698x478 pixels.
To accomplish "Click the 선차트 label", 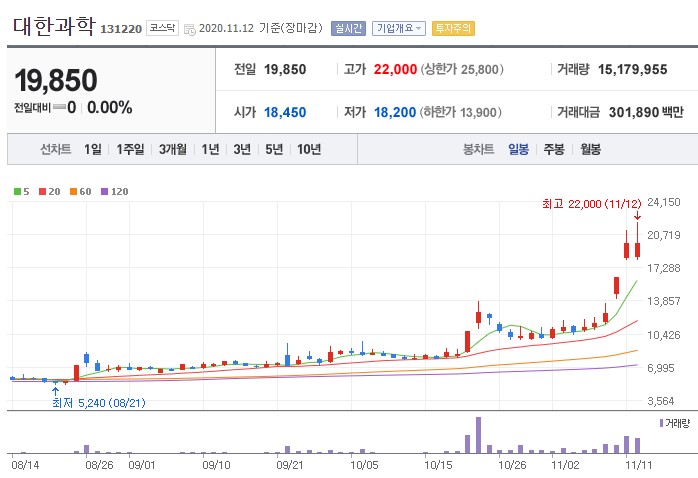I will coord(56,149).
